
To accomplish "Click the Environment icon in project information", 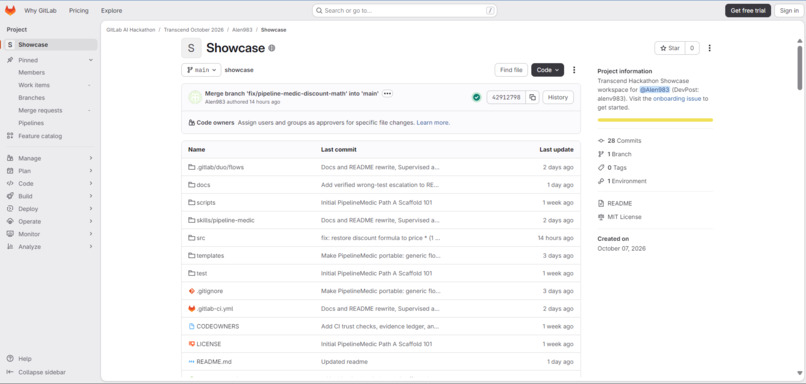I will click(x=601, y=181).
